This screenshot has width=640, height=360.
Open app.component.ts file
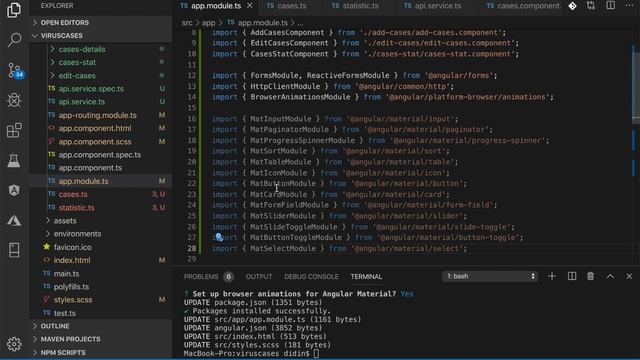pos(90,168)
